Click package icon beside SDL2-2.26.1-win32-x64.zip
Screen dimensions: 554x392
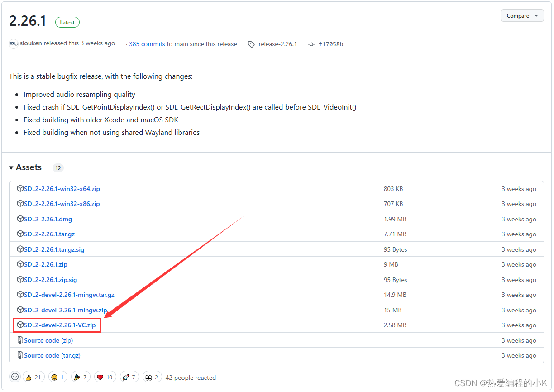(x=20, y=188)
